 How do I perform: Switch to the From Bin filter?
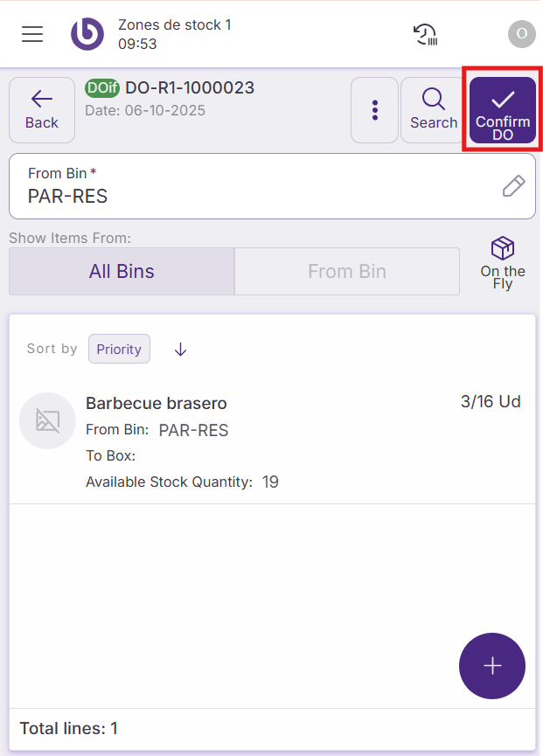[x=347, y=271]
